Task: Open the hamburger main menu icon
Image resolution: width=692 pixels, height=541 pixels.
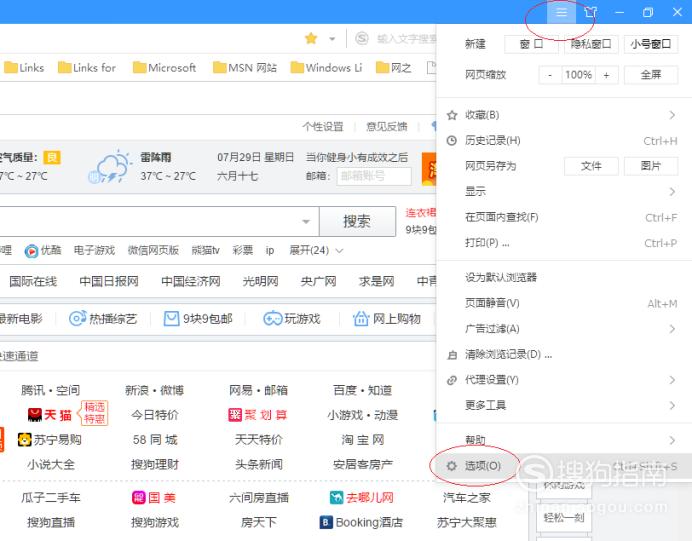Action: point(561,12)
